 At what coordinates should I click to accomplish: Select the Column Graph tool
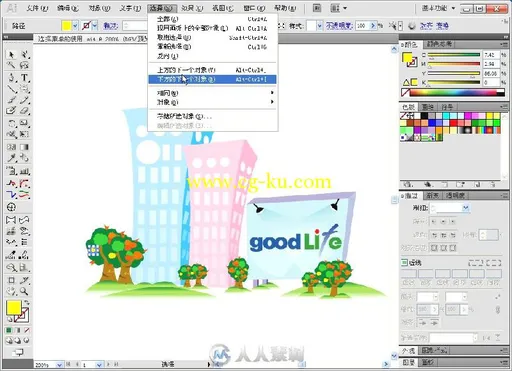pyautogui.click(x=24, y=171)
